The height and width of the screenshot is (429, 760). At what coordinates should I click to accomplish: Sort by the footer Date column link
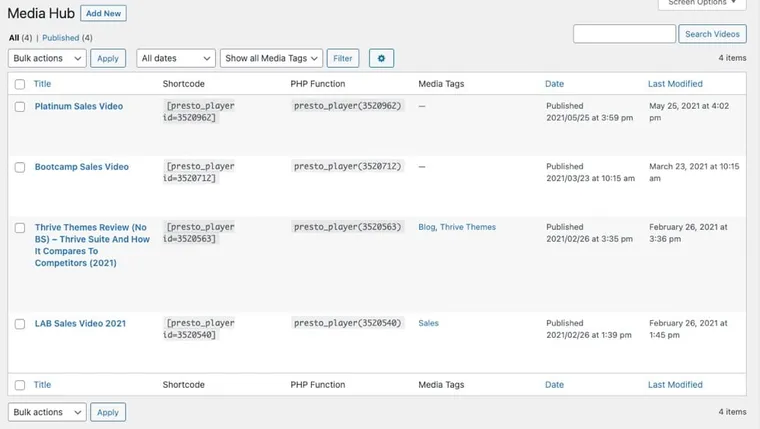[554, 385]
